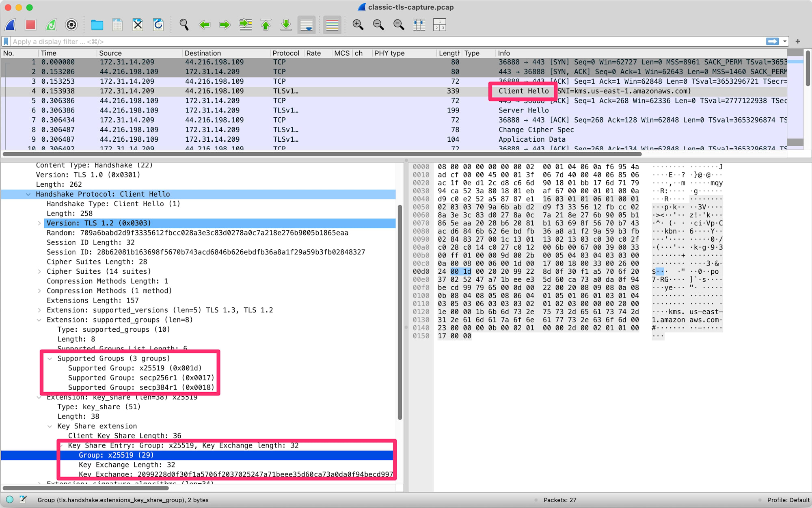Start capturing packets with the shark fin icon
The height and width of the screenshot is (508, 812).
11,25
